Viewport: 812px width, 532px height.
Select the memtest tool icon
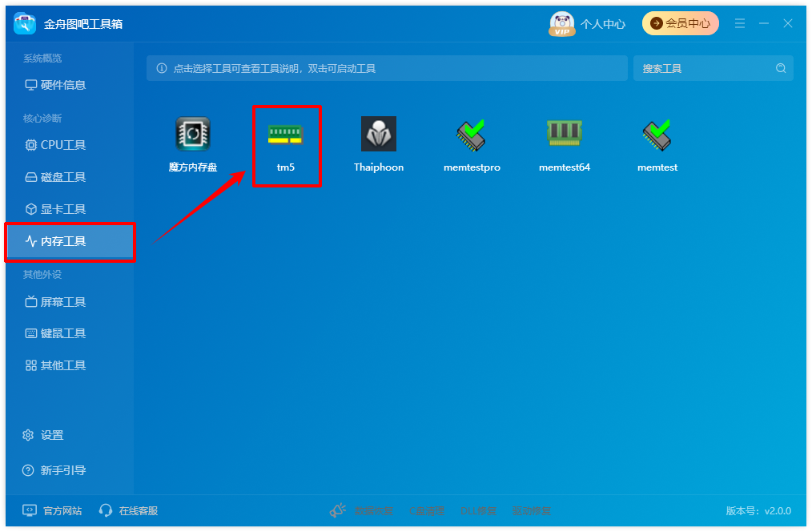pyautogui.click(x=657, y=135)
